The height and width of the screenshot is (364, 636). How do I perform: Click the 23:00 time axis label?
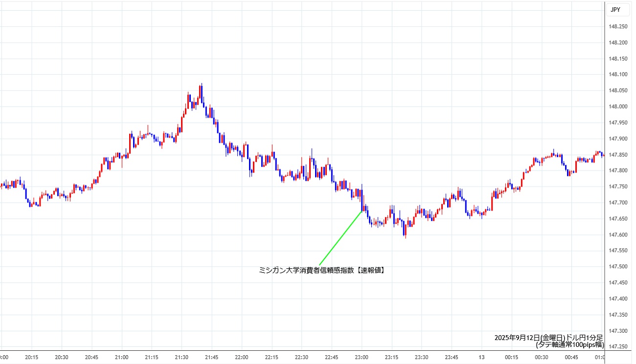[x=362, y=357]
